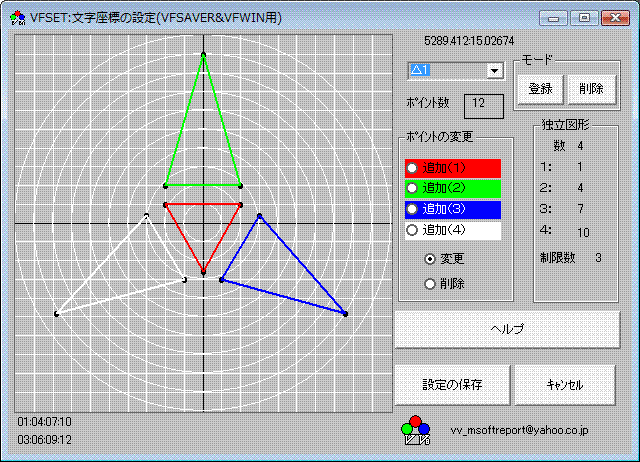The width and height of the screenshot is (640, 462).
Task: Click the white triangle's far left vertex
Action: 57,314
